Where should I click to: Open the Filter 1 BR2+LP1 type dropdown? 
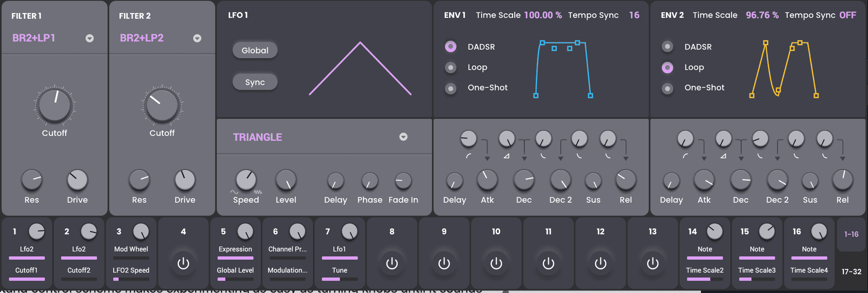click(x=90, y=38)
